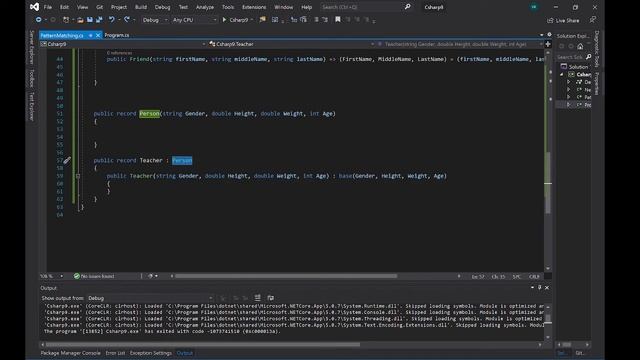Open the Edit menu

[x=64, y=7]
